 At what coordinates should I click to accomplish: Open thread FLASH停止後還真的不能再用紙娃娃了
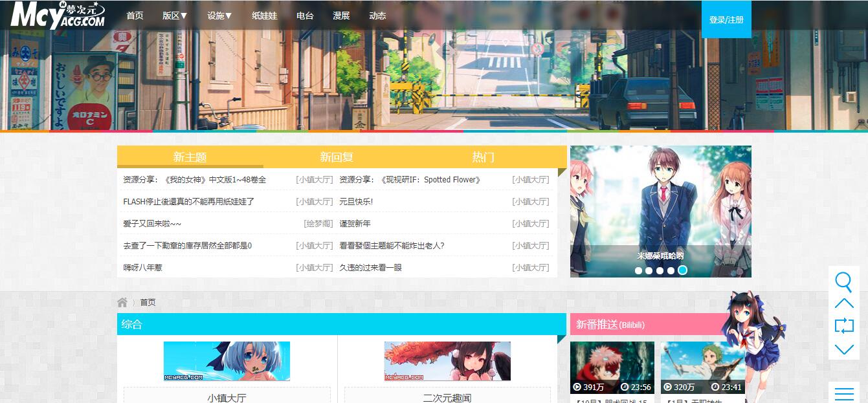click(188, 202)
